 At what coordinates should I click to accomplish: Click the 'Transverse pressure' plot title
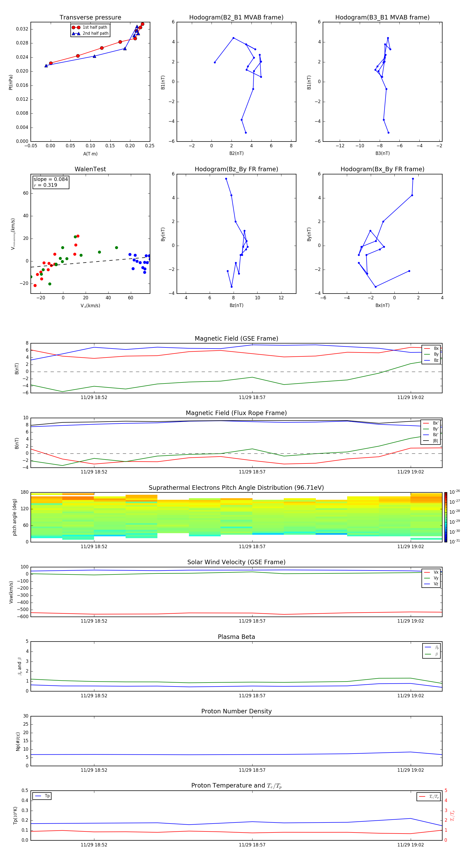pos(90,18)
